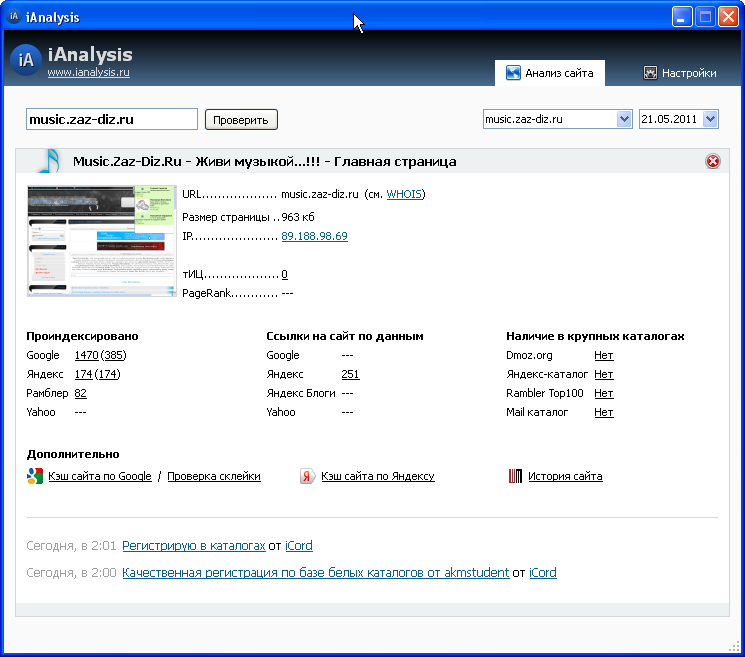This screenshot has width=745, height=657.
Task: Open iCord link in the 2:01 entry
Action: tap(299, 545)
